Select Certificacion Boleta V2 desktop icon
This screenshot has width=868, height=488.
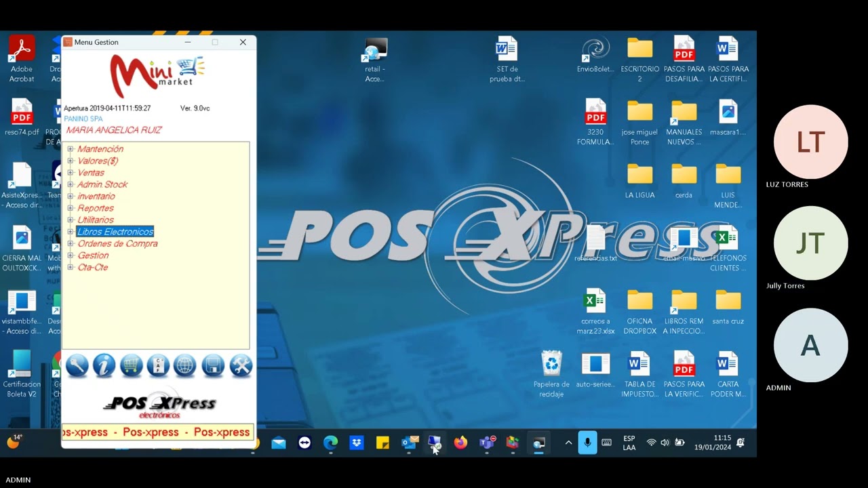coord(22,374)
